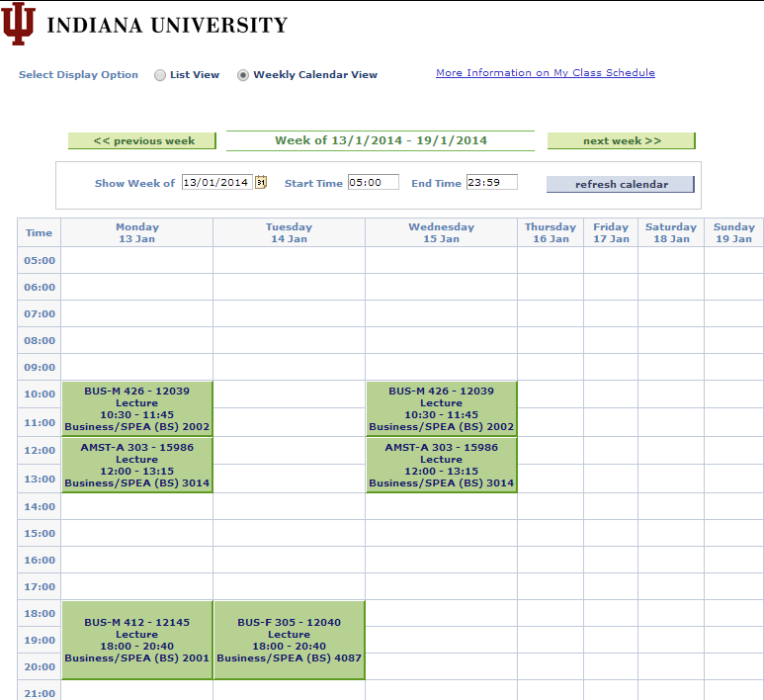Open More Information on My Class Schedule link
The image size is (764, 700).
click(546, 72)
